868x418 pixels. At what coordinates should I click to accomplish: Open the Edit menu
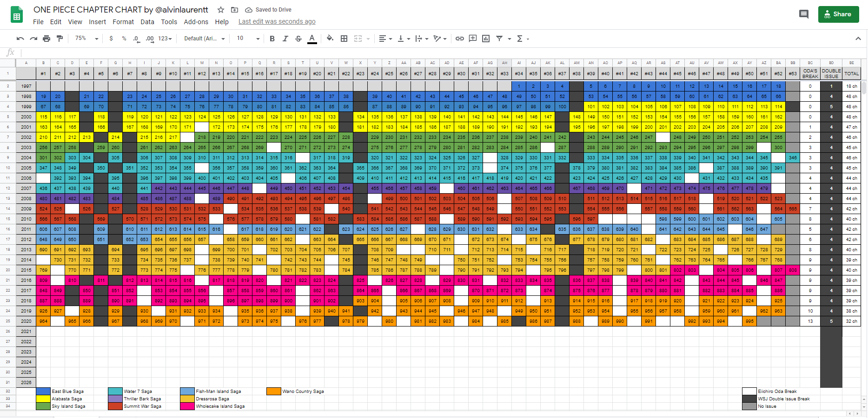[56, 22]
